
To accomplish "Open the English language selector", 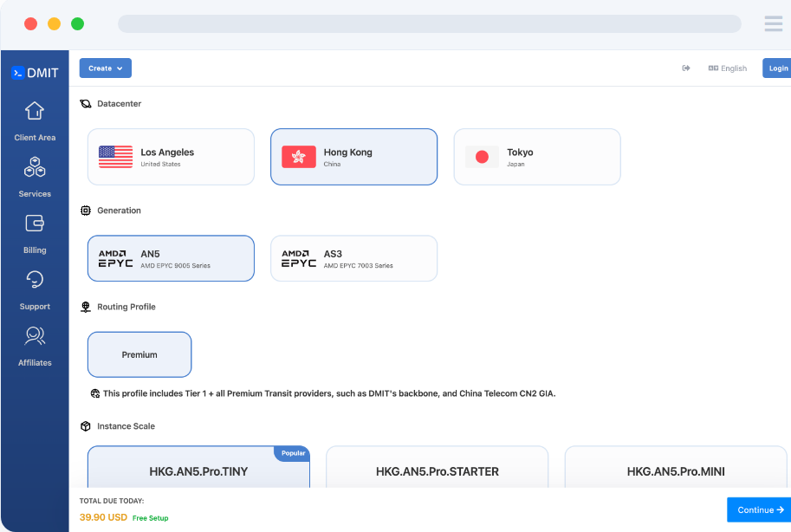I will pyautogui.click(x=728, y=68).
